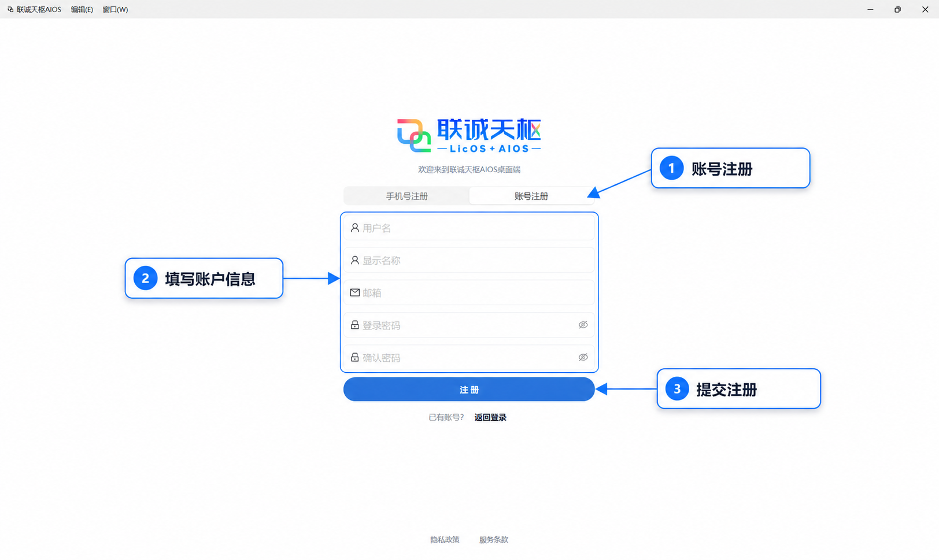
Task: Open the 隐私政策 link
Action: [x=445, y=540]
